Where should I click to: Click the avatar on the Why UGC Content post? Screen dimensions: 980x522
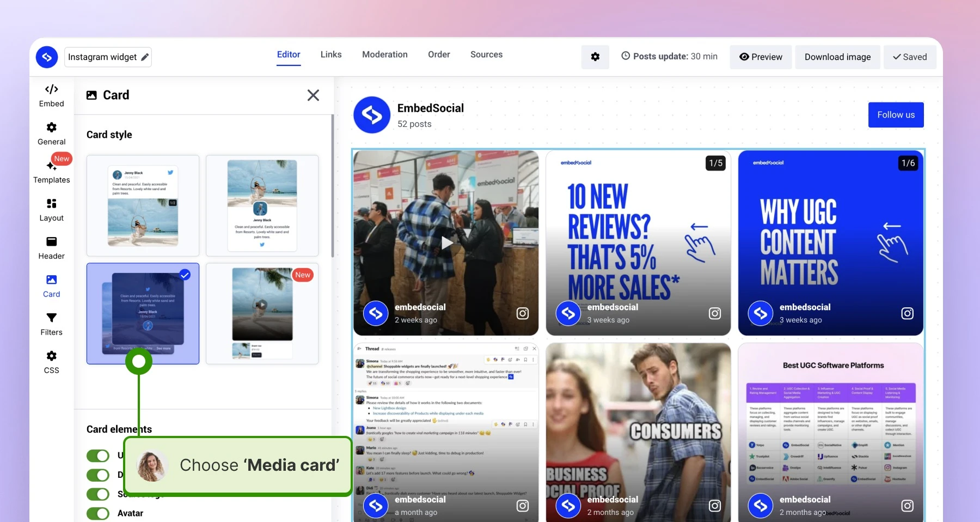761,313
